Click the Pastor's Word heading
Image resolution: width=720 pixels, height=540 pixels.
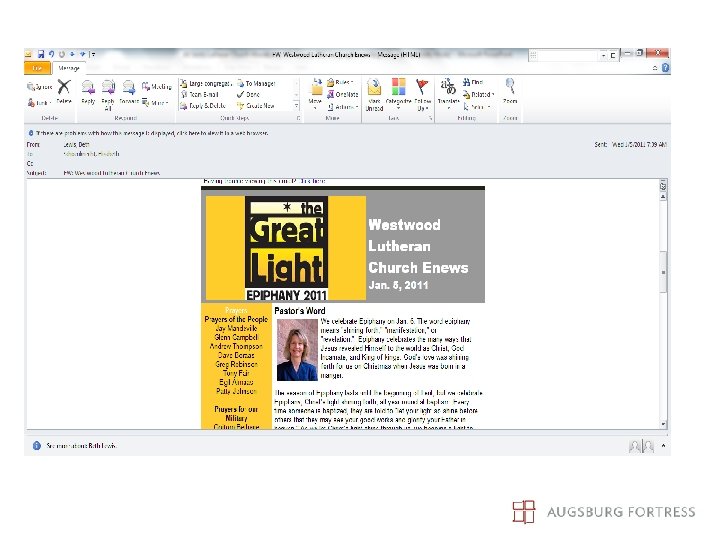pos(300,311)
